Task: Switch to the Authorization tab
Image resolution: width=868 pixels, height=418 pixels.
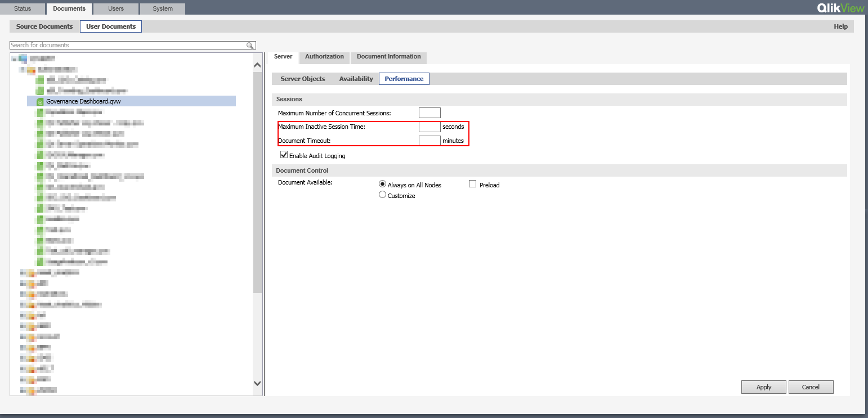Action: (324, 57)
